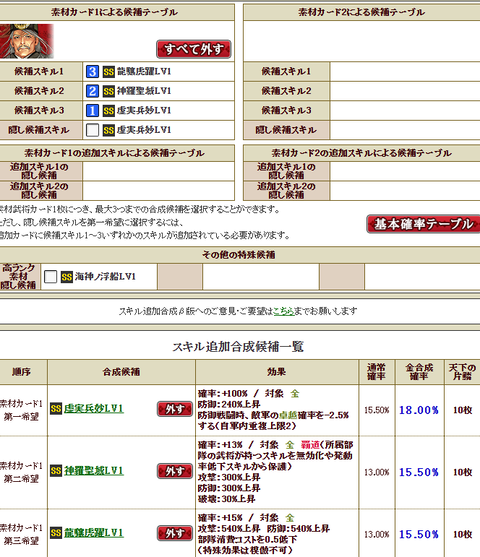
Task: Click SS rank icon beside 海神ノ浮船LV1
Action: [67, 277]
